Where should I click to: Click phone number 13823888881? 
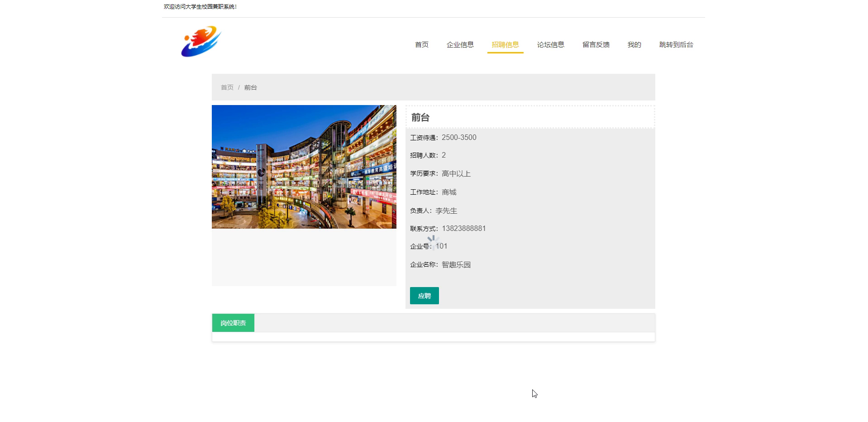464,229
